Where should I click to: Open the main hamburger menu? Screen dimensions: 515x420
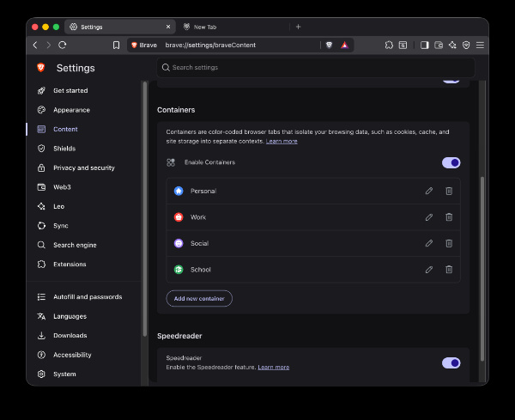(480, 45)
